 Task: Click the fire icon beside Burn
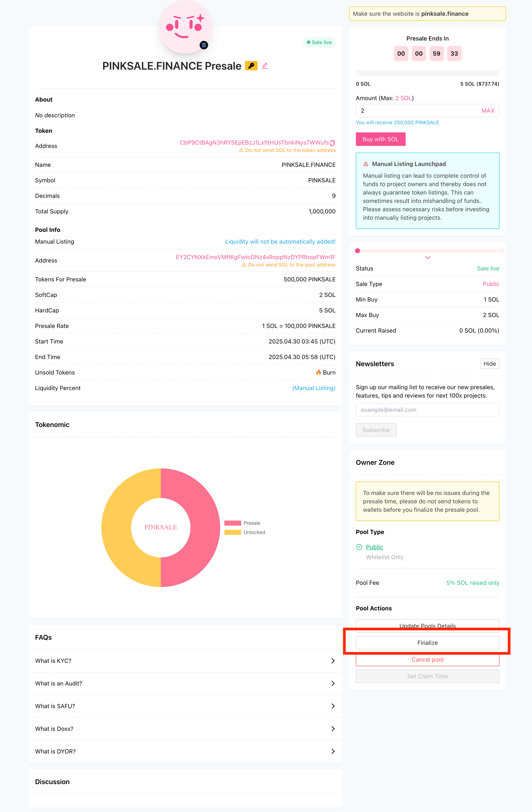(x=318, y=372)
